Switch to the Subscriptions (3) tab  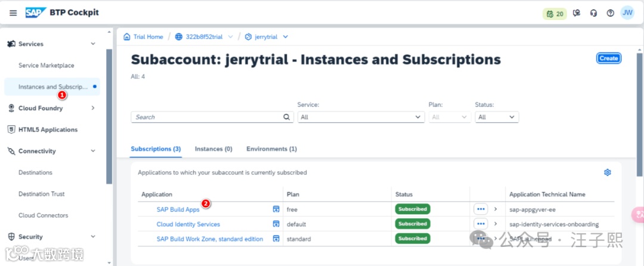click(156, 149)
